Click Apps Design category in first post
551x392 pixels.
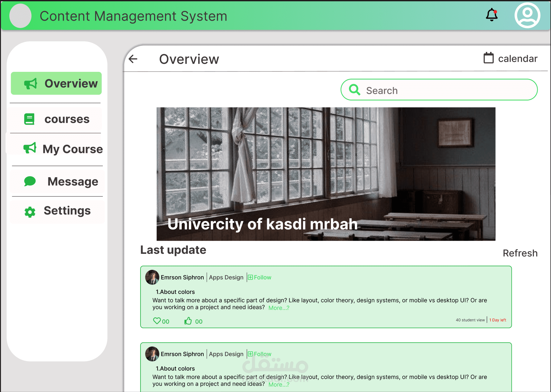[x=226, y=277]
